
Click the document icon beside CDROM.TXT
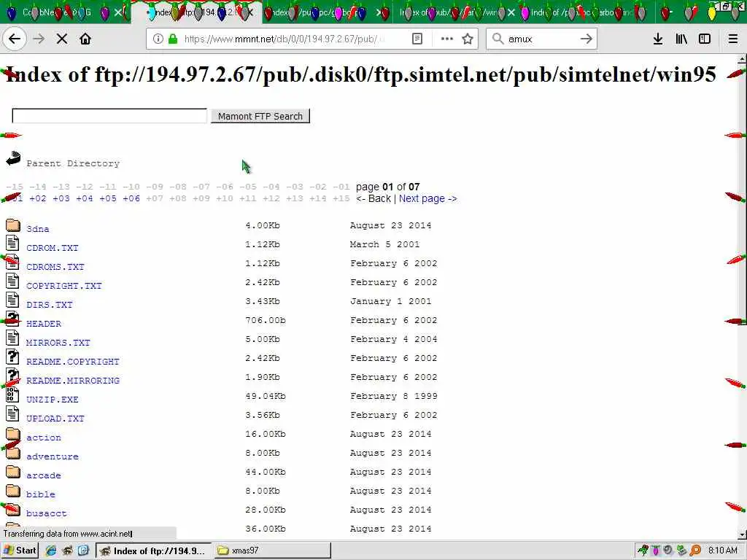[12, 243]
